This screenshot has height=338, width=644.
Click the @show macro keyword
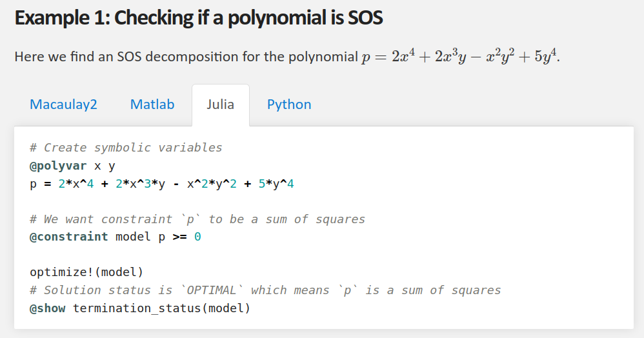pos(47,308)
